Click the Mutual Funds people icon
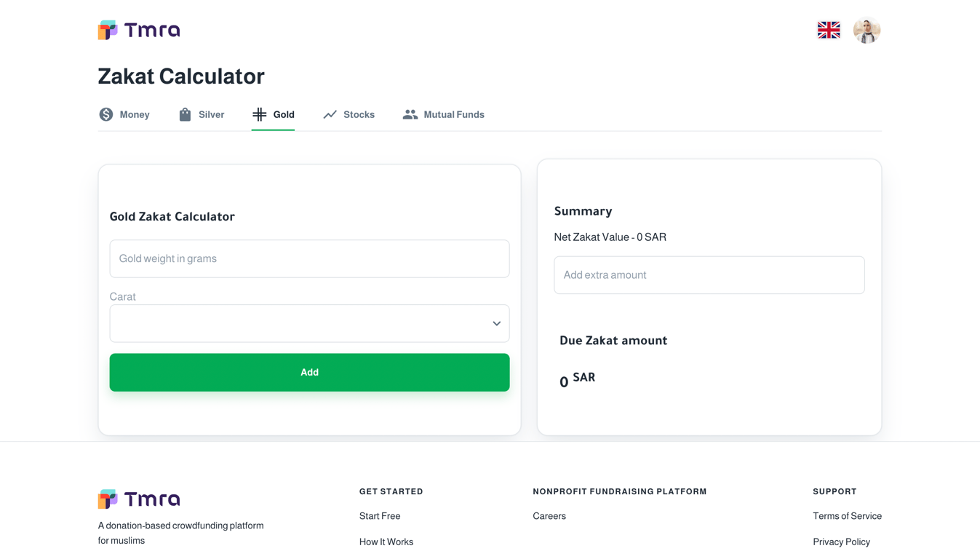This screenshot has width=980, height=559. point(410,114)
